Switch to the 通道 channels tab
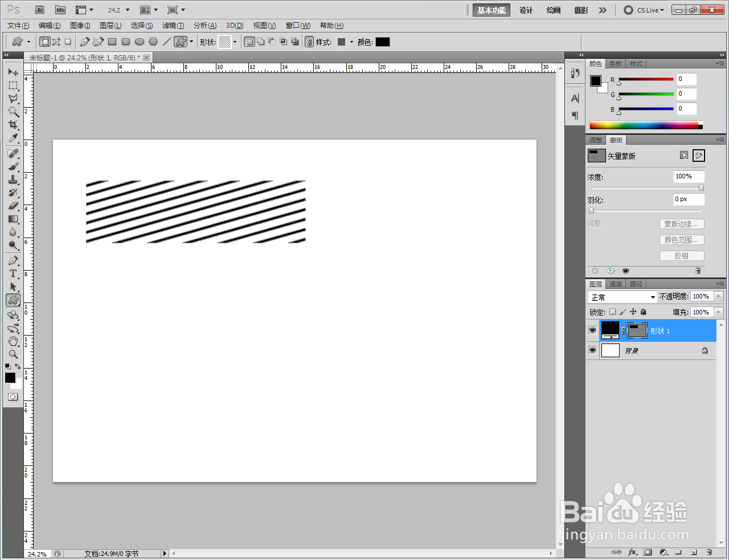 pyautogui.click(x=616, y=284)
